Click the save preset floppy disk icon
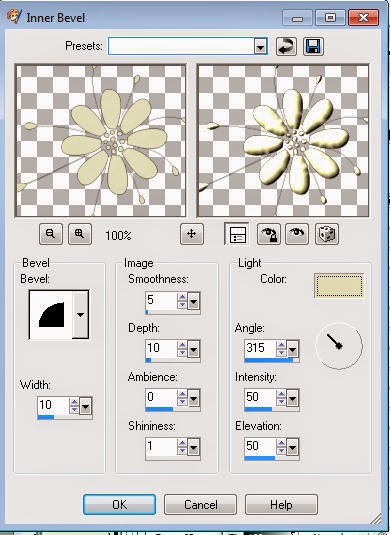Image resolution: width=390 pixels, height=535 pixels. (x=313, y=46)
